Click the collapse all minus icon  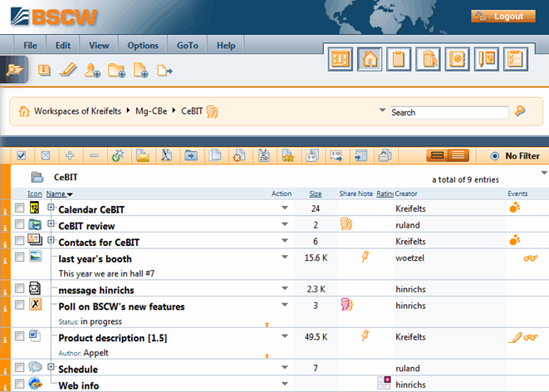pos(94,155)
